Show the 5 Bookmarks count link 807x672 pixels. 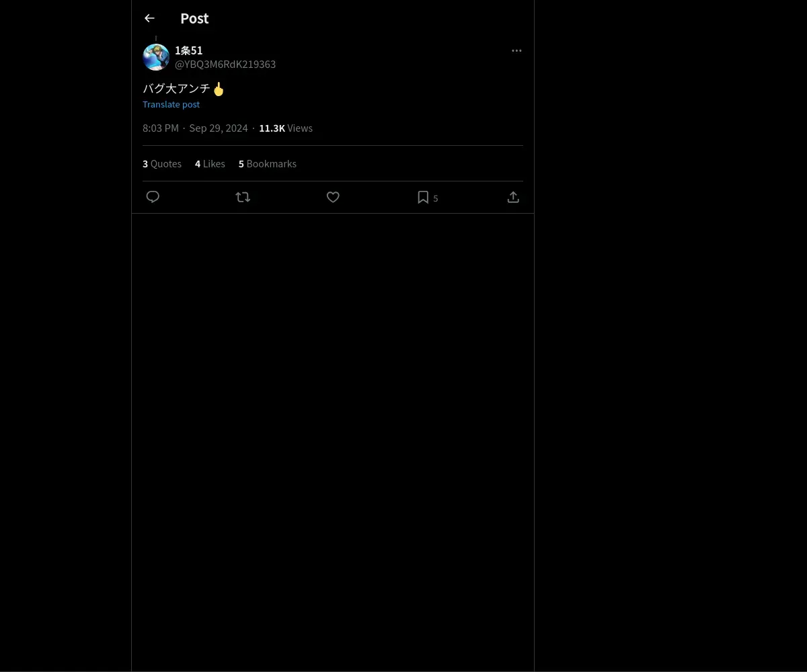pos(268,163)
